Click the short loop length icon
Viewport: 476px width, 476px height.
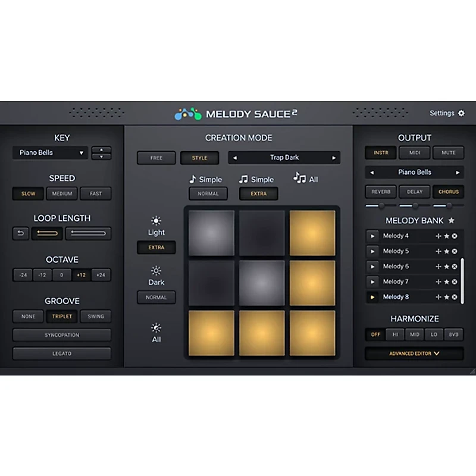coord(48,233)
